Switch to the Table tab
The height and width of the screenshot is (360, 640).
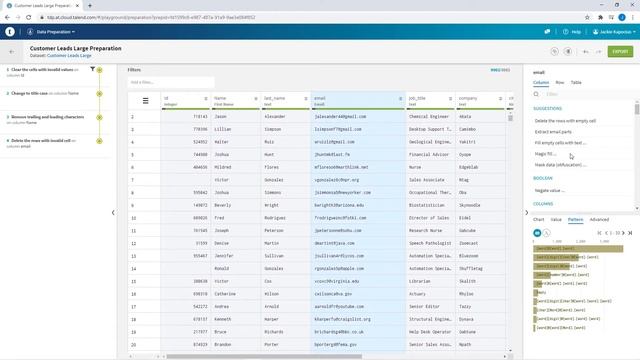click(x=576, y=82)
